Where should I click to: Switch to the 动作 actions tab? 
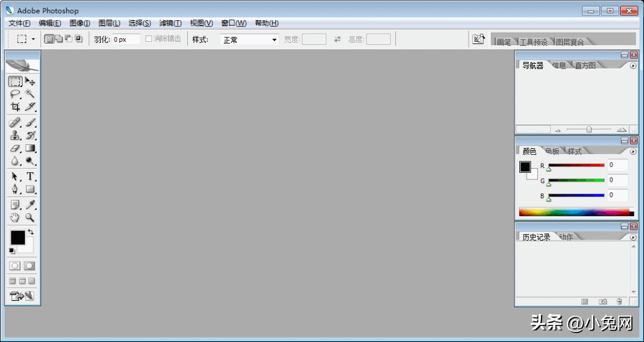coord(566,237)
